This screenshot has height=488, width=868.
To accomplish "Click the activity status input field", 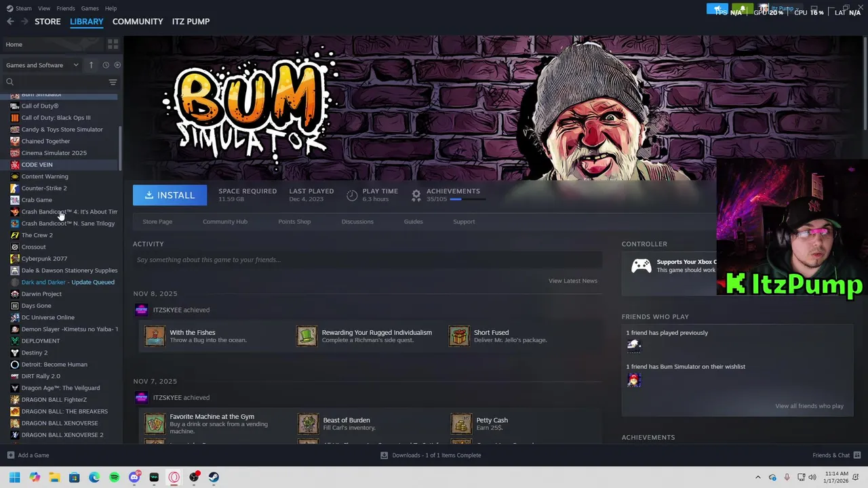I will [x=368, y=260].
